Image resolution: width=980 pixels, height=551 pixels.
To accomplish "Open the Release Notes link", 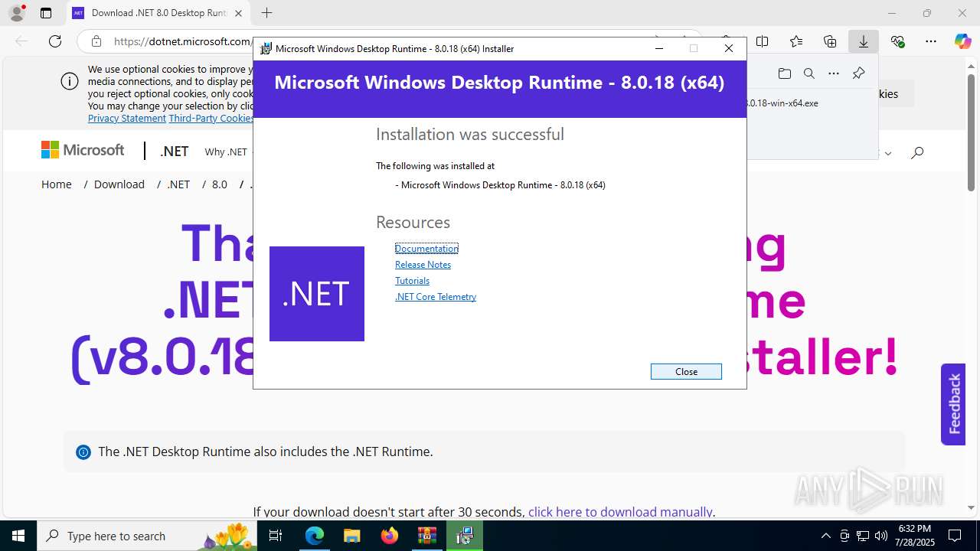I will pyautogui.click(x=423, y=264).
